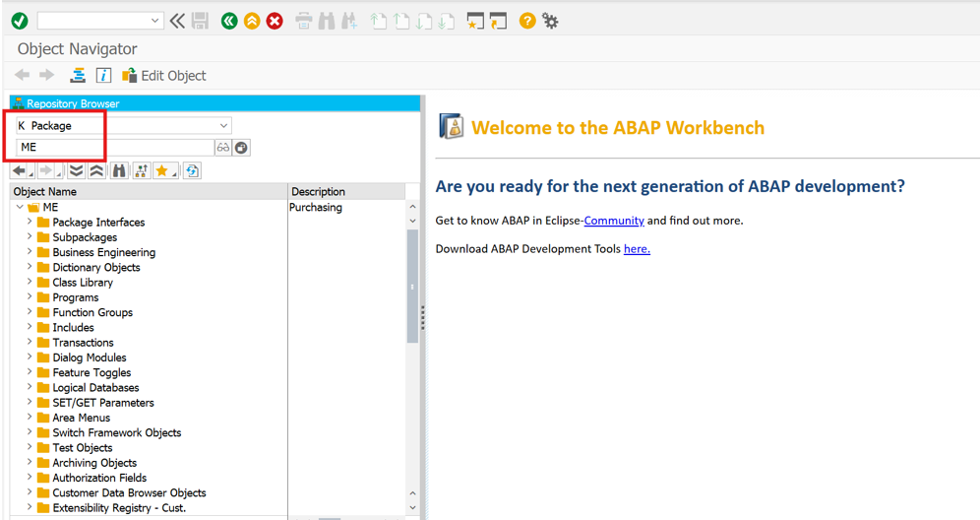Screen dimensions: 980x520
Task: Open the 'here.' download link
Action: tap(637, 248)
